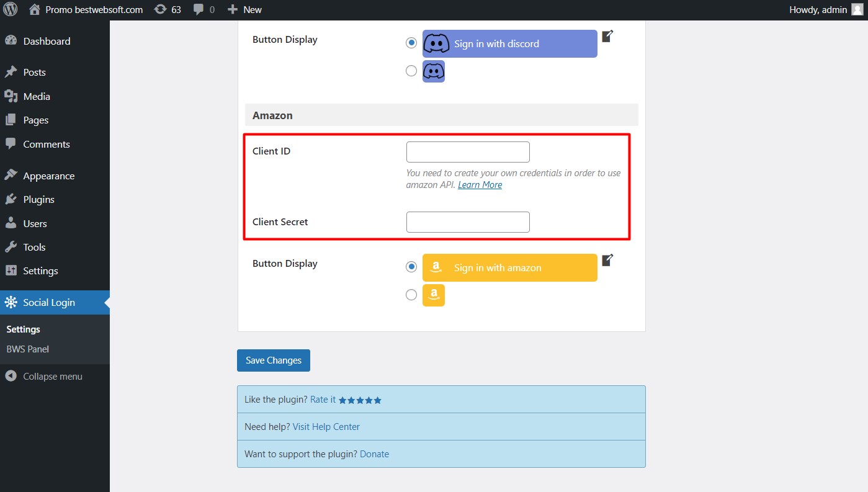
Task: Select the amazon icon-only button style
Action: (411, 295)
